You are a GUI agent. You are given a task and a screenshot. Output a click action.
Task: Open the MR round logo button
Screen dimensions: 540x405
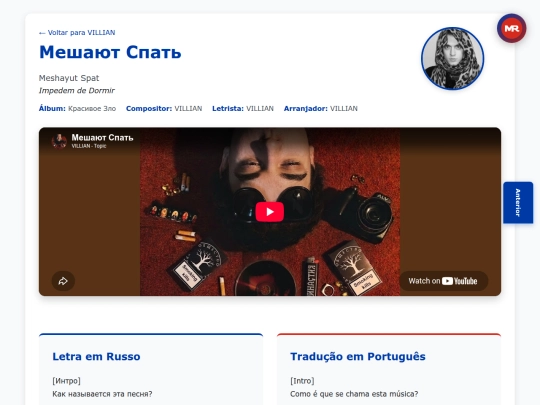[x=511, y=28]
